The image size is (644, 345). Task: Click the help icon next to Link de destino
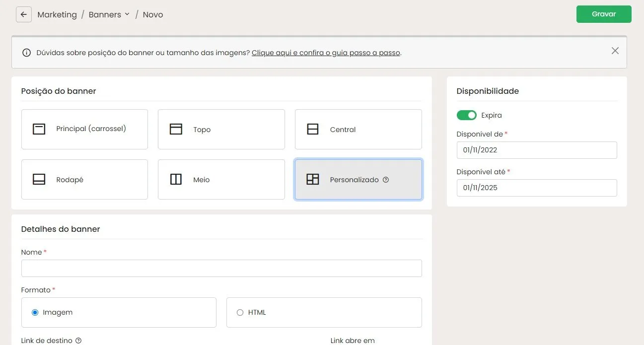78,341
